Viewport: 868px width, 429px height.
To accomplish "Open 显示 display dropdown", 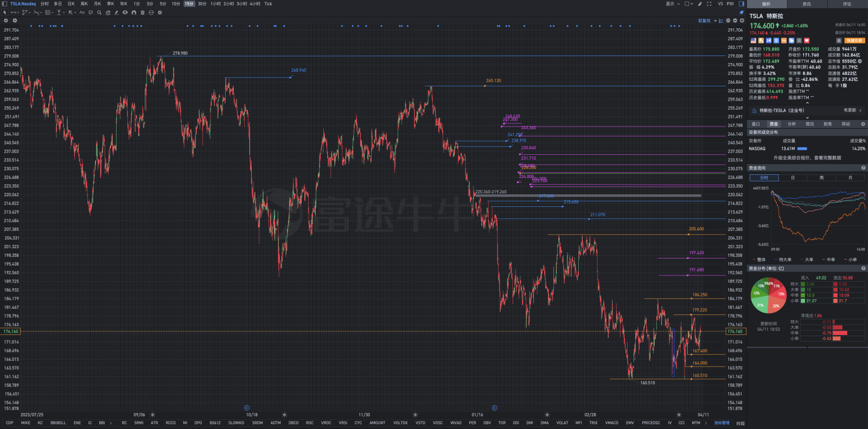I will coord(673,4).
